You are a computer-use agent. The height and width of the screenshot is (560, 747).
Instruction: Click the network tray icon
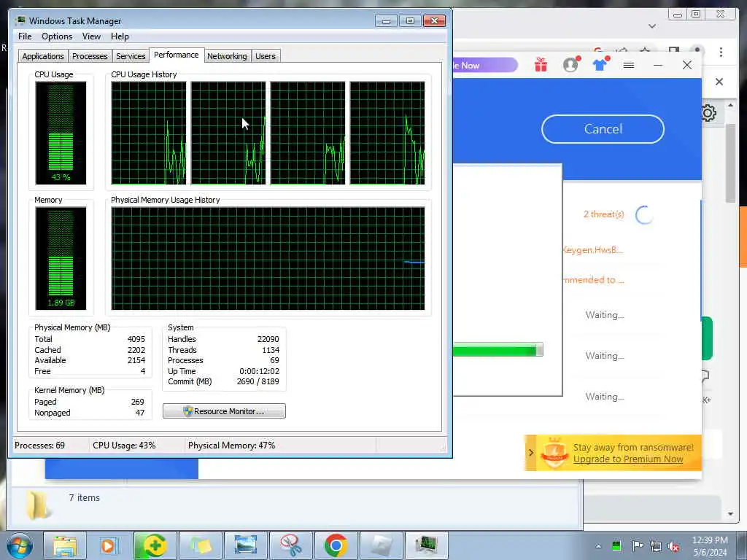(656, 546)
